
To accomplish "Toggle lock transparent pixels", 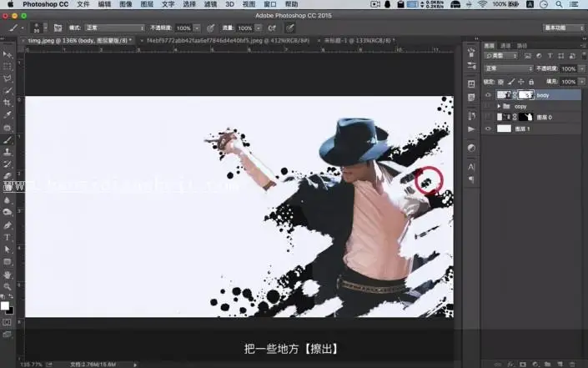I will [x=500, y=82].
